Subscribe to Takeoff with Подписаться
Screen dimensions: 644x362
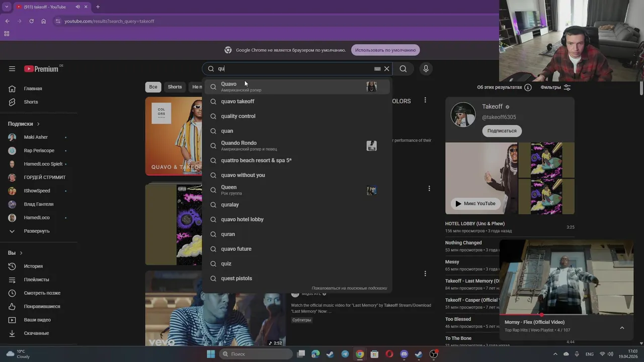point(502,131)
